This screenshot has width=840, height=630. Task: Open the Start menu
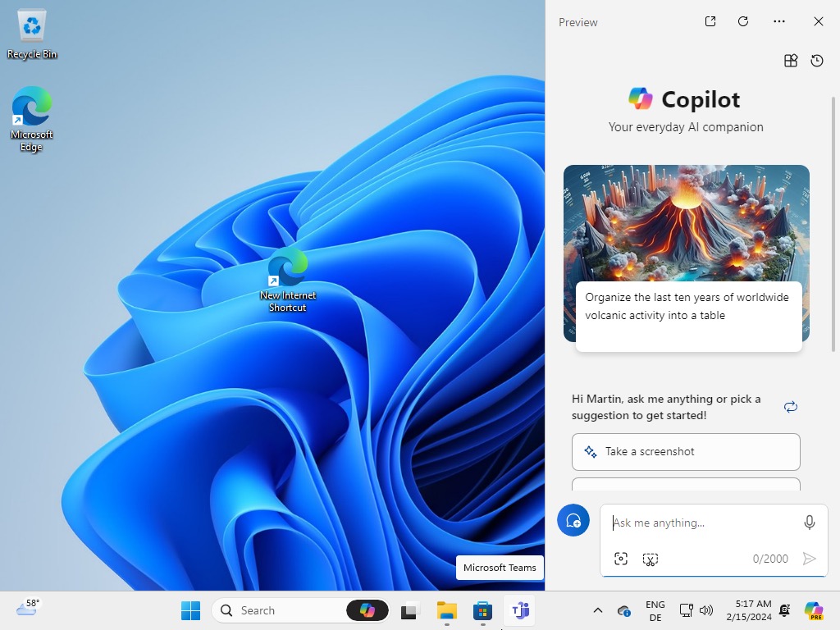(190, 610)
